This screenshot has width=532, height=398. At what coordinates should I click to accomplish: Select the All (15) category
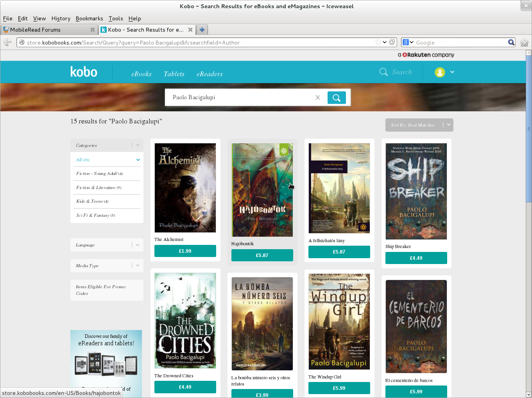(82, 160)
